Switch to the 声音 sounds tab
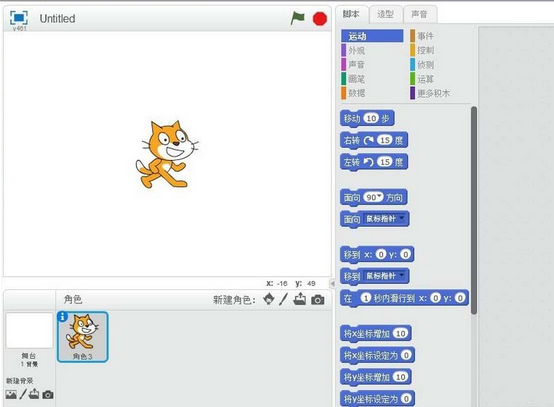Screen dimensions: 554x407 [419, 14]
